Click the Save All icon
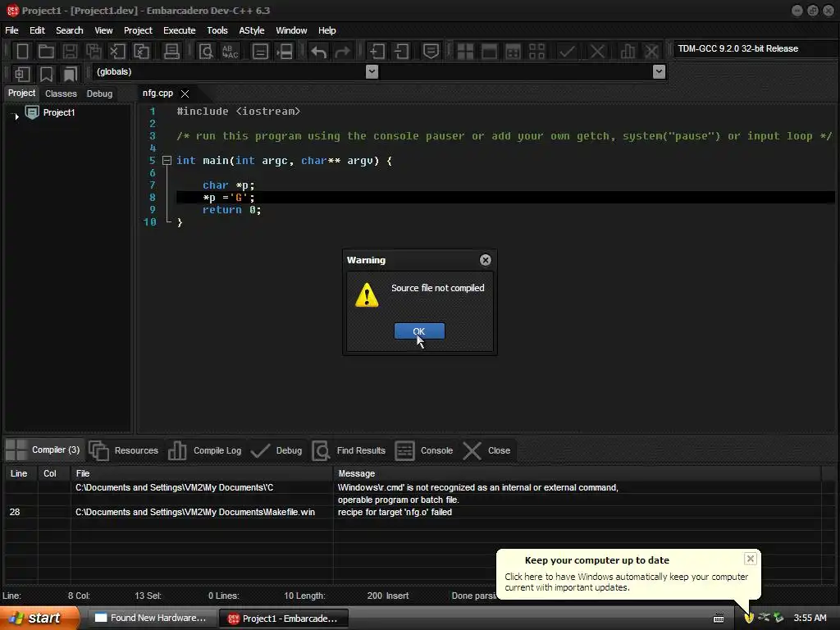840x630 pixels. (x=94, y=52)
